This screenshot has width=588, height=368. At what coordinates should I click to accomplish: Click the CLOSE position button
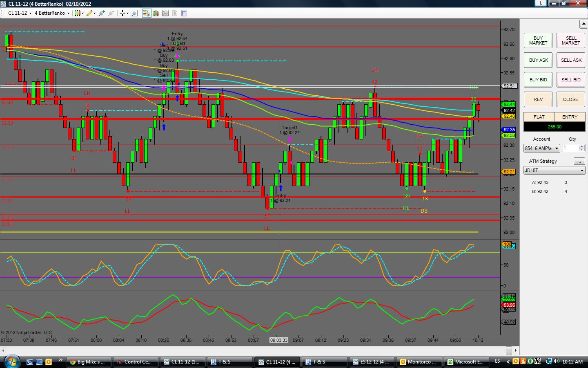coord(571,99)
